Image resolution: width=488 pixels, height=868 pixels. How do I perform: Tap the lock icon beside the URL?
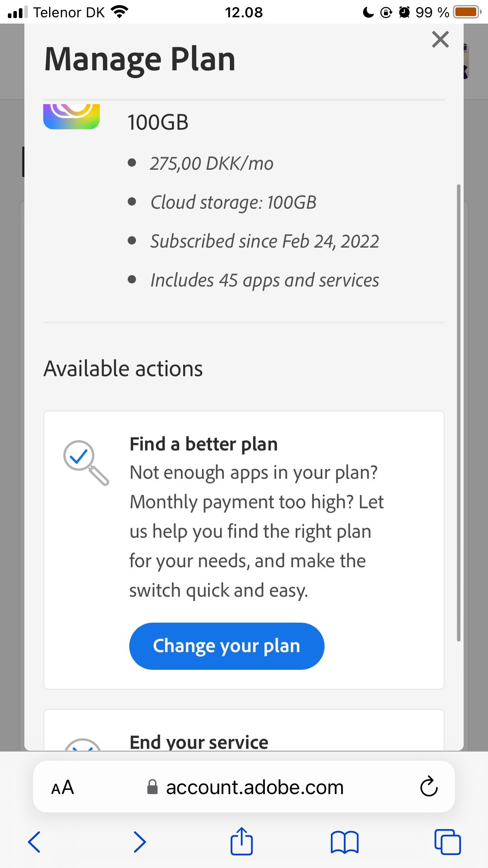(x=152, y=787)
